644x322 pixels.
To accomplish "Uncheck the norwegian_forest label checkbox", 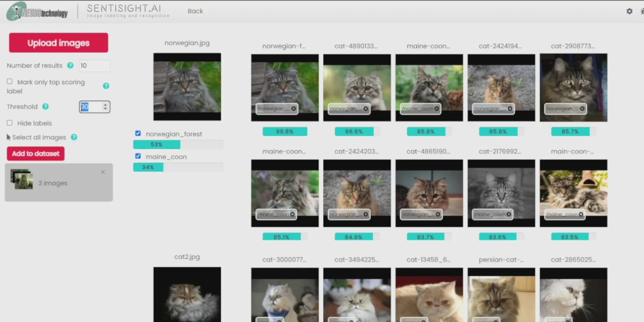I will click(138, 133).
